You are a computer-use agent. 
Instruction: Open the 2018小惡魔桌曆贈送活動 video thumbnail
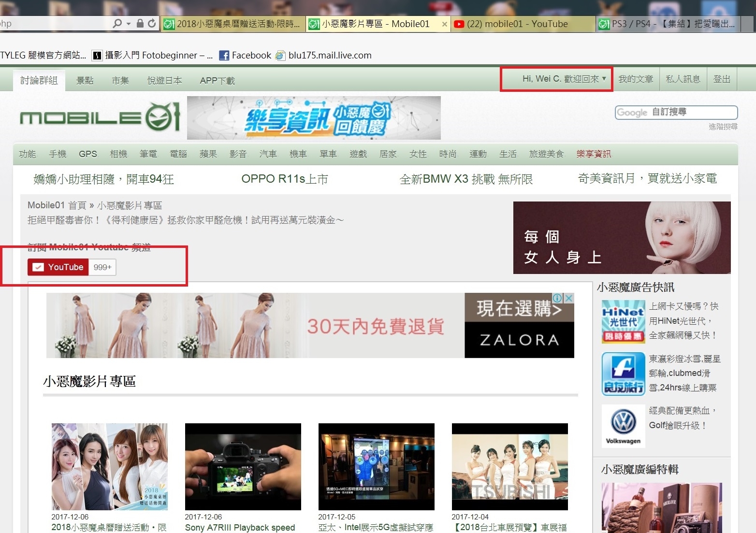110,467
